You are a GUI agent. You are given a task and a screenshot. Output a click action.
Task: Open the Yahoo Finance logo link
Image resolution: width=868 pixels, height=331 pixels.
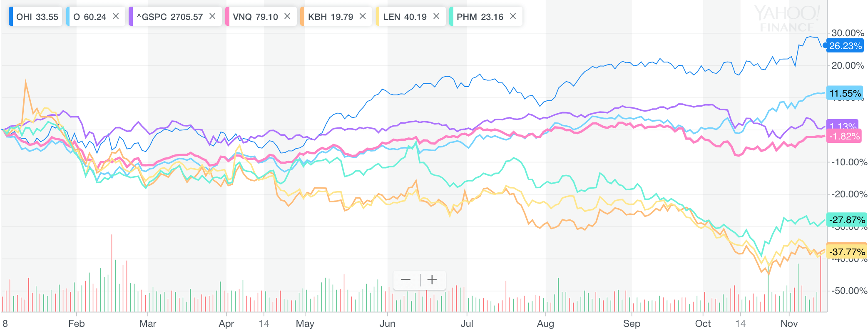tap(787, 18)
